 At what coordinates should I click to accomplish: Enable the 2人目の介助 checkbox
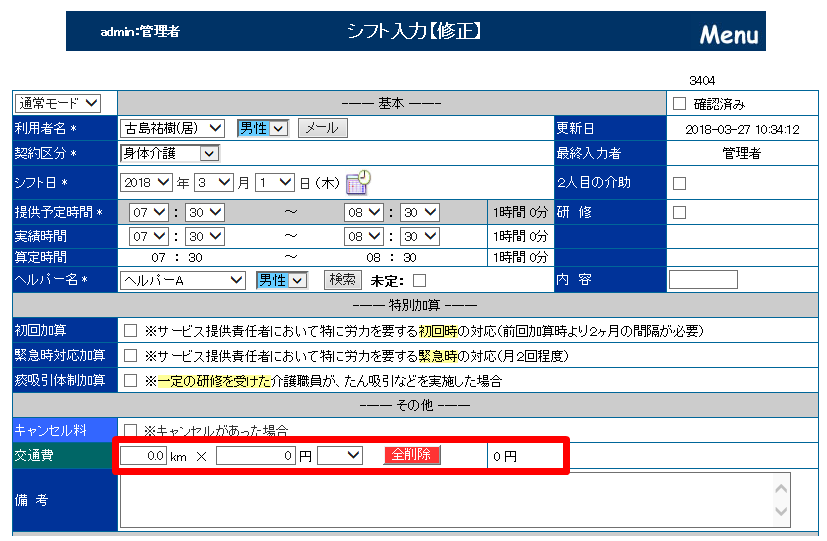click(x=680, y=183)
